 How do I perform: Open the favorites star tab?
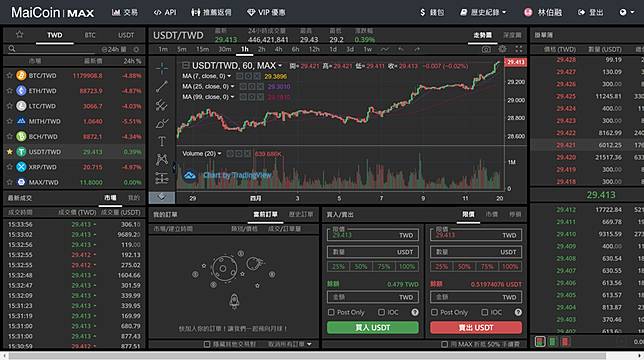pos(19,34)
